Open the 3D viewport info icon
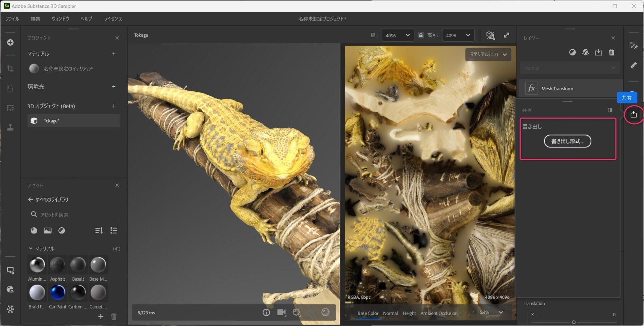Image resolution: width=644 pixels, height=326 pixels. [x=266, y=313]
